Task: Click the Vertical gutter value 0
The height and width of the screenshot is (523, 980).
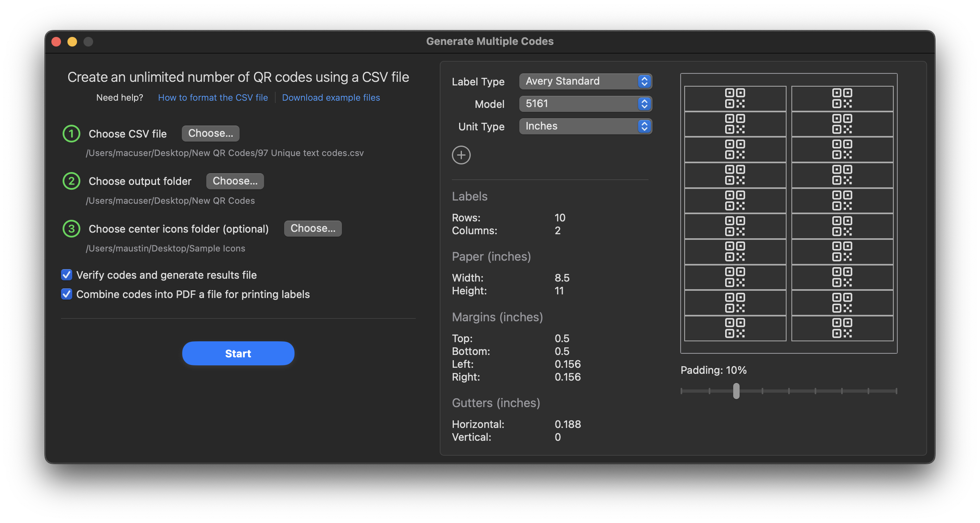Action: point(558,437)
